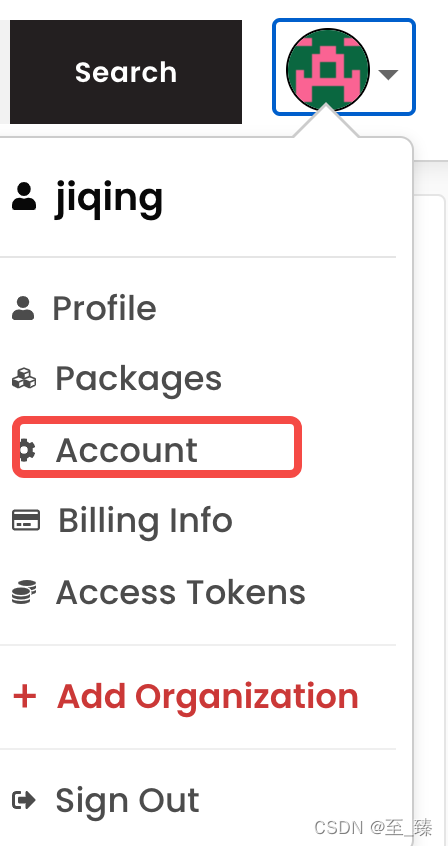Click the Sign Out arrow icon
Viewport: 448px width, 846px height.
(x=24, y=800)
